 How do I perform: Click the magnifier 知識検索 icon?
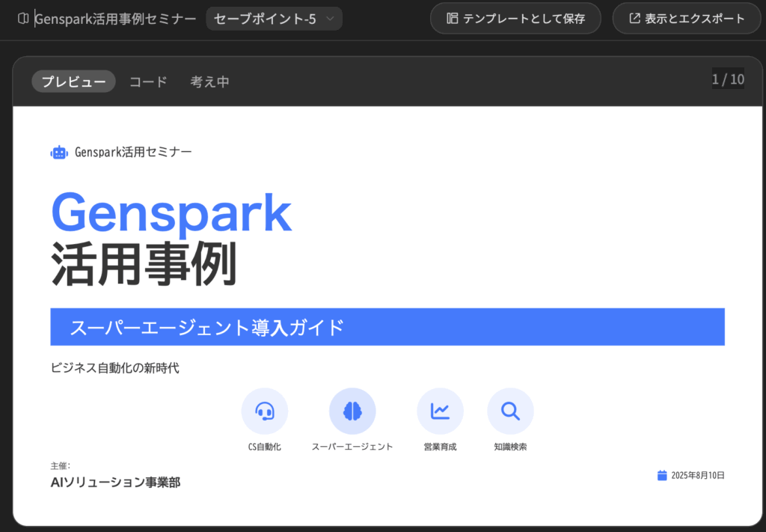(510, 412)
